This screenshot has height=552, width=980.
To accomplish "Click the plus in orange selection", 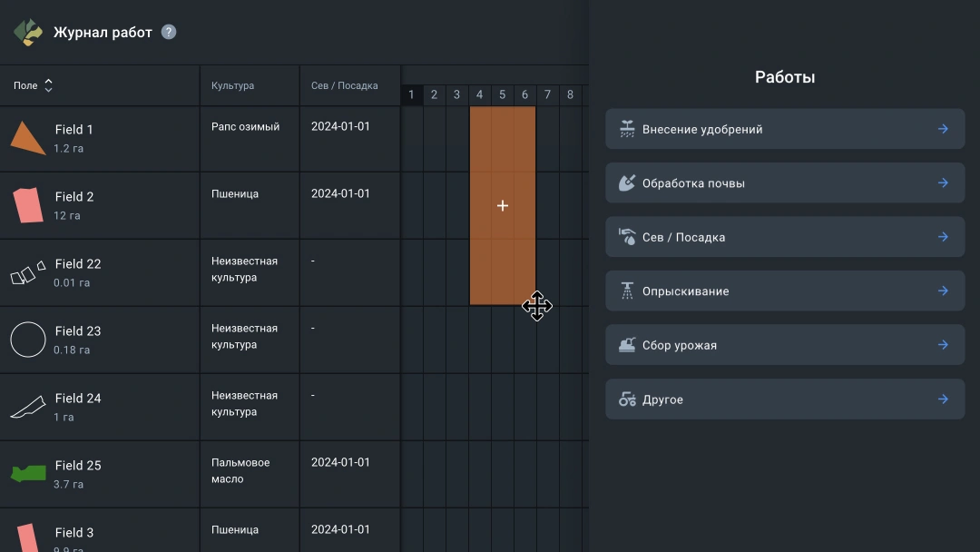I will (x=503, y=206).
